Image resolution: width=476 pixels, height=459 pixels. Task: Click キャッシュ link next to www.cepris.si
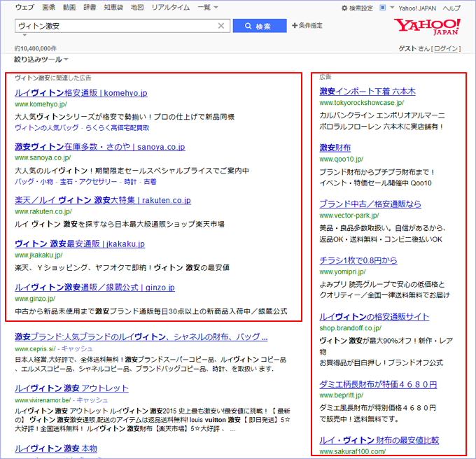[x=77, y=349]
